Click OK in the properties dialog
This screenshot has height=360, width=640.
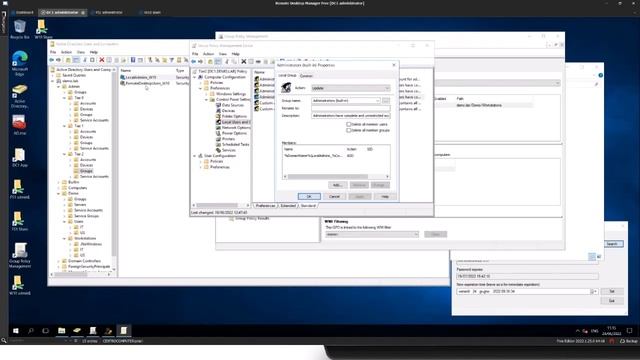point(309,197)
